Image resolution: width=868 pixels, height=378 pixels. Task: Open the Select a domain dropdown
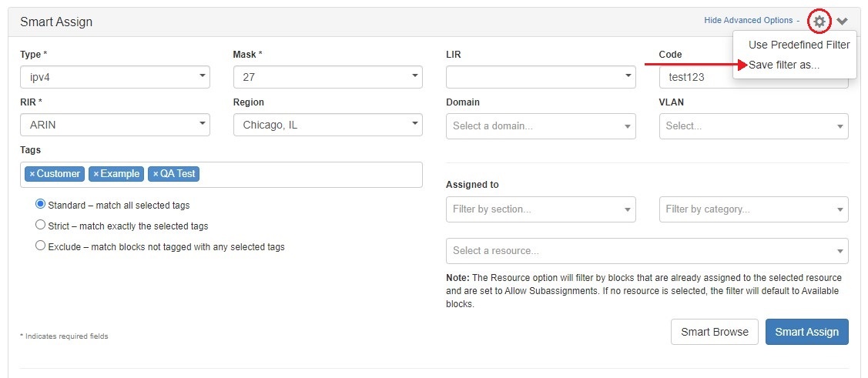541,126
